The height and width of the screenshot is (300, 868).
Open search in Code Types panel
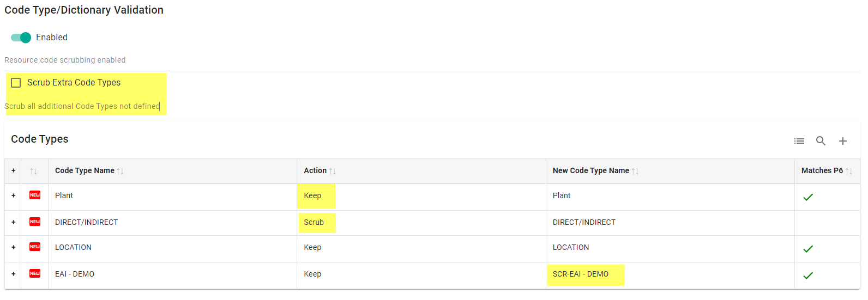(x=821, y=141)
